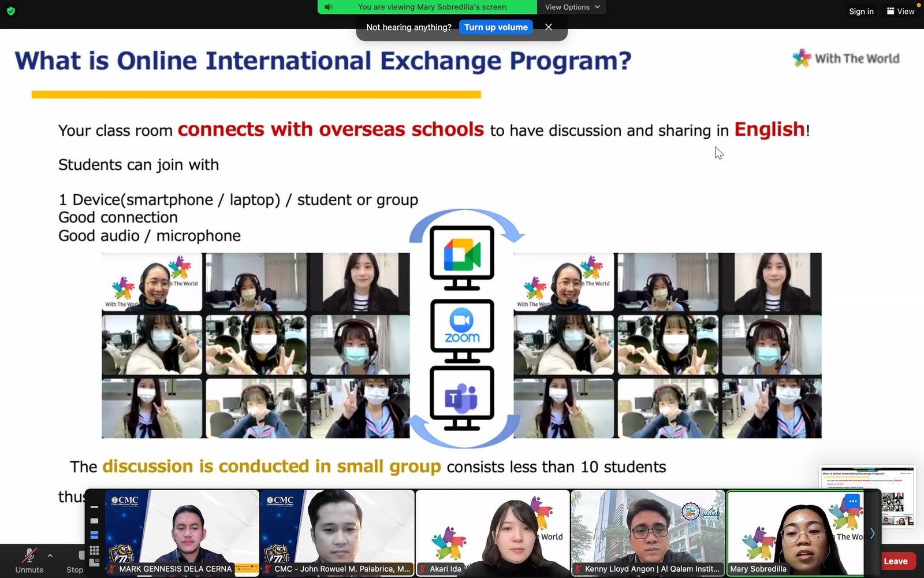Image resolution: width=924 pixels, height=578 pixels.
Task: Open the blue more options on Mary Sobredilla's video
Action: point(853,501)
